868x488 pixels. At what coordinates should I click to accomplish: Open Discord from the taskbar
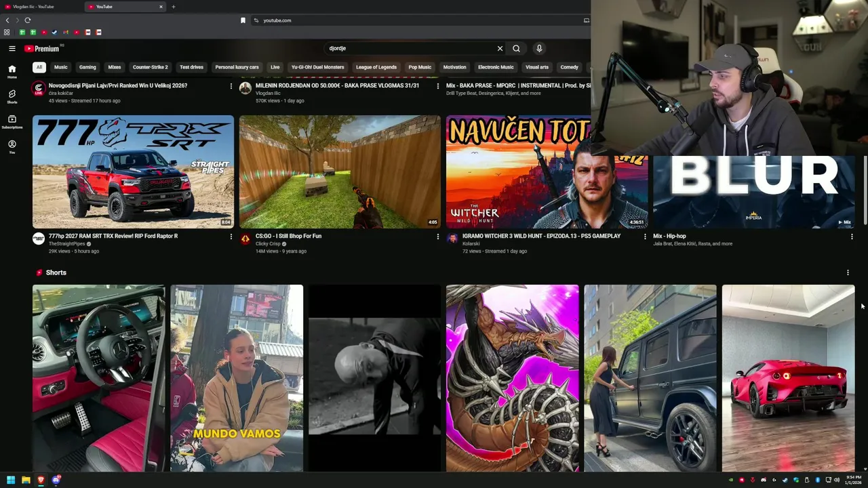56,480
